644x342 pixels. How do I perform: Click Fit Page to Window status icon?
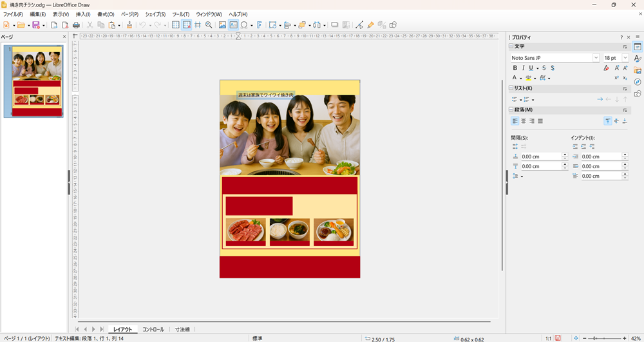click(576, 338)
